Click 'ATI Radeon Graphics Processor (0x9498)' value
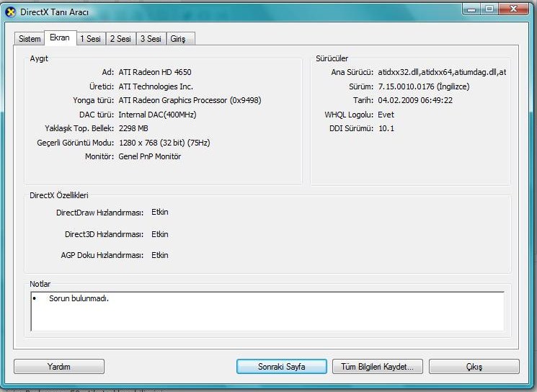This screenshot has height=392, width=537. tap(190, 100)
